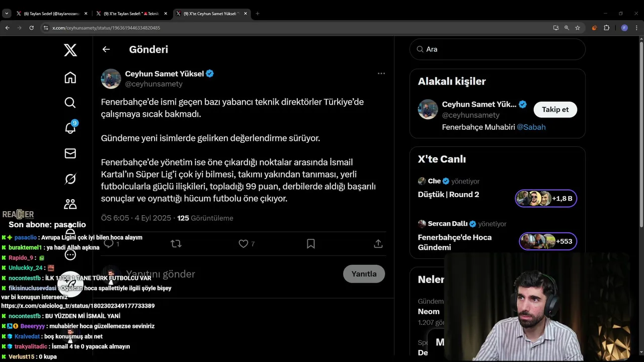Viewport: 644px width, 362px height.
Task: Open Messages envelope icon in sidebar
Action: tap(70, 153)
